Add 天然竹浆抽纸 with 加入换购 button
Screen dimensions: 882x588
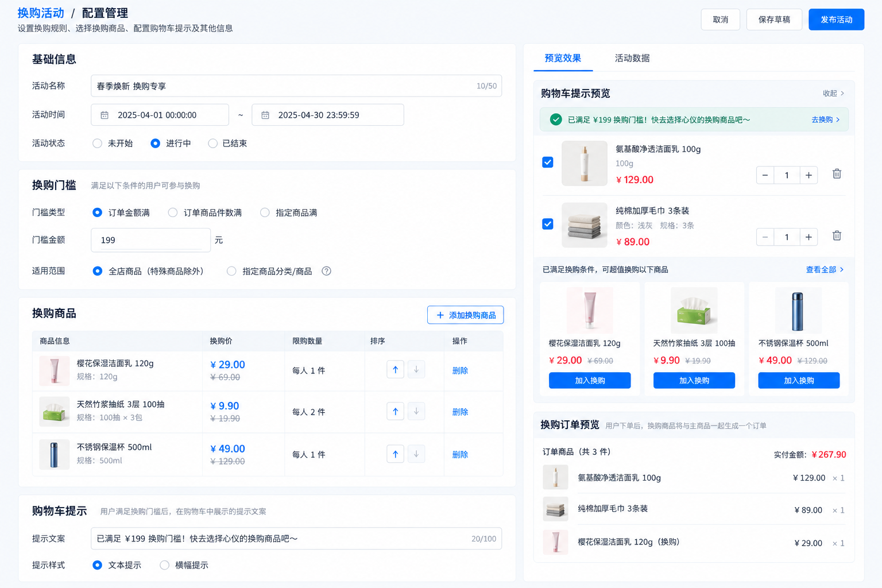[694, 380]
